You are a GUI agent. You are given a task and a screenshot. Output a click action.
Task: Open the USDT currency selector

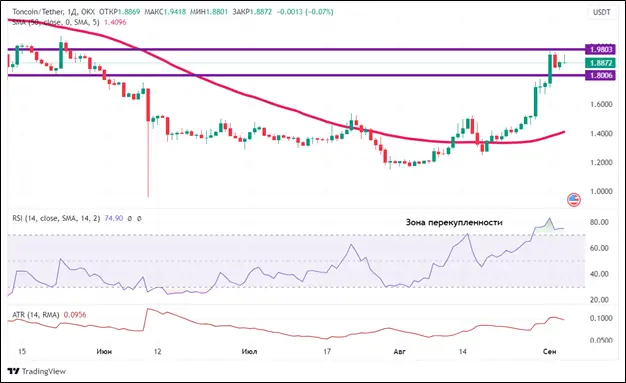pyautogui.click(x=601, y=12)
